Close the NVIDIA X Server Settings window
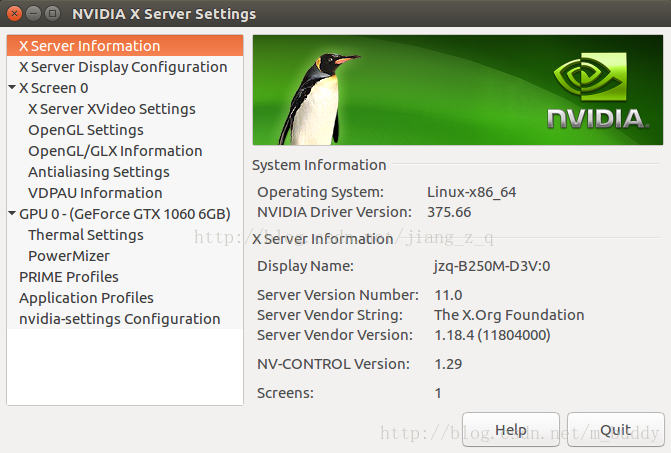The width and height of the screenshot is (671, 453). [x=15, y=14]
